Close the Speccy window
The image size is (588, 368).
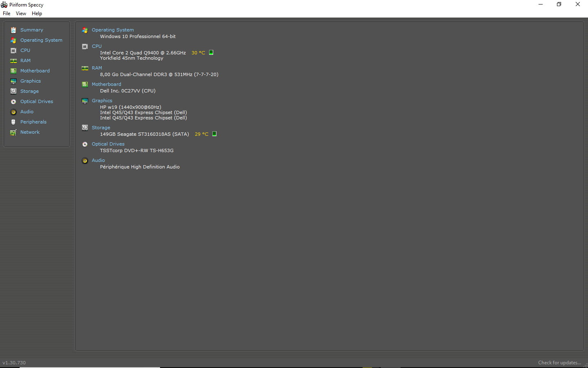pyautogui.click(x=578, y=4)
